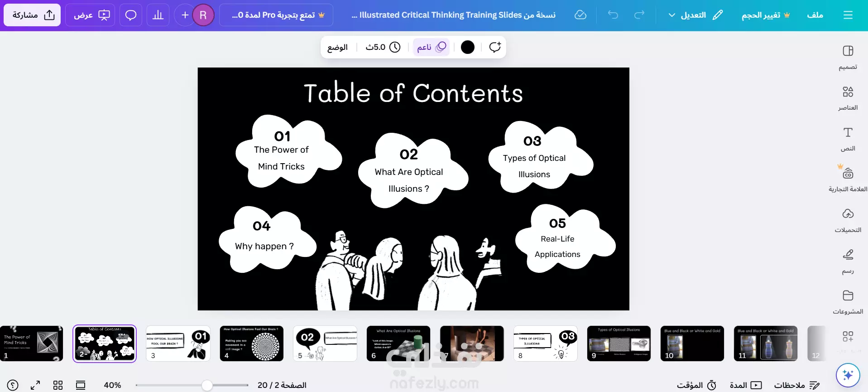
Task: Open the Uploads (التحميلات) side panel
Action: tap(848, 221)
